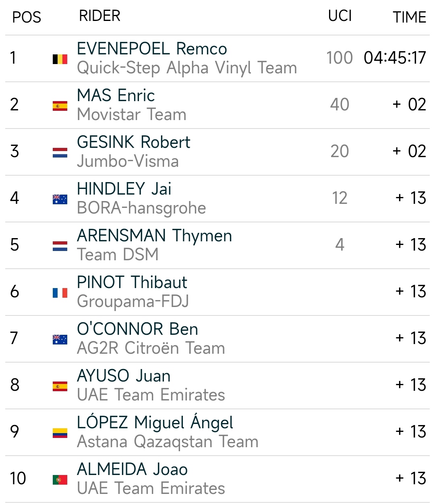
Task: Click the Portuguese flag beside Joao Almeida
Action: click(x=60, y=480)
